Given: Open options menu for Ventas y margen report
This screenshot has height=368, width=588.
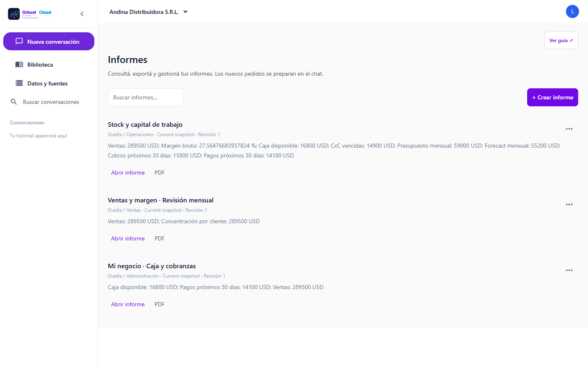Looking at the screenshot, I should 569,204.
